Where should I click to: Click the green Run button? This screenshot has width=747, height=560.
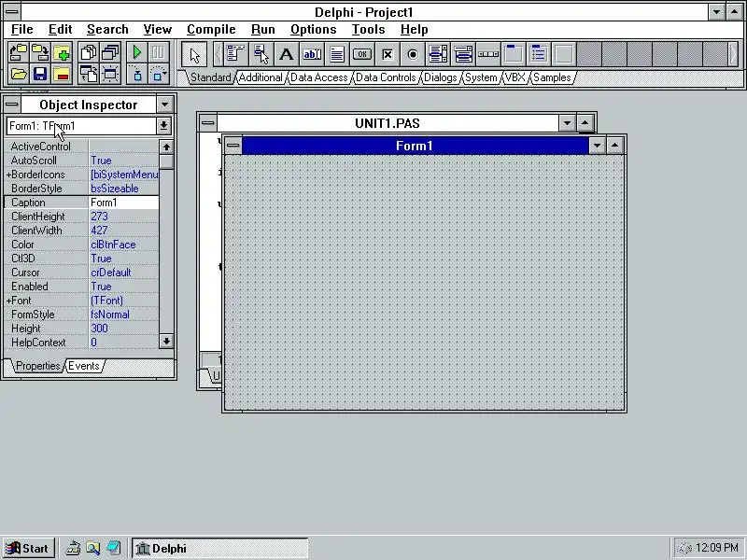pos(137,52)
